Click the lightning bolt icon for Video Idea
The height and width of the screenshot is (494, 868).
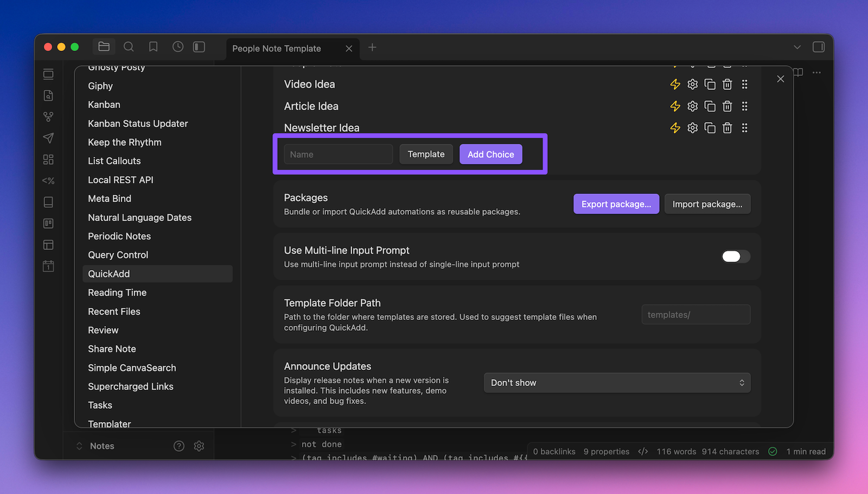coord(675,84)
